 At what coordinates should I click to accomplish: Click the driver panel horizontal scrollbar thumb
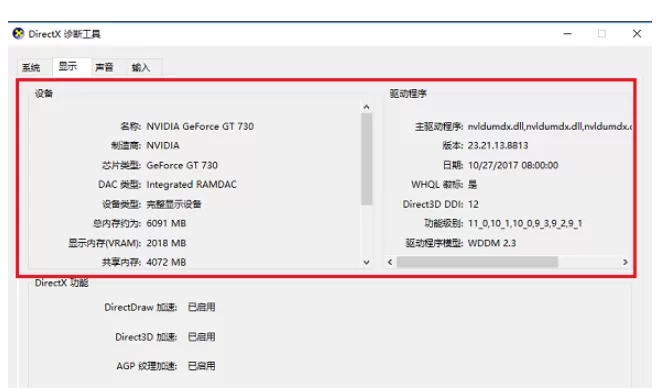coord(477,262)
